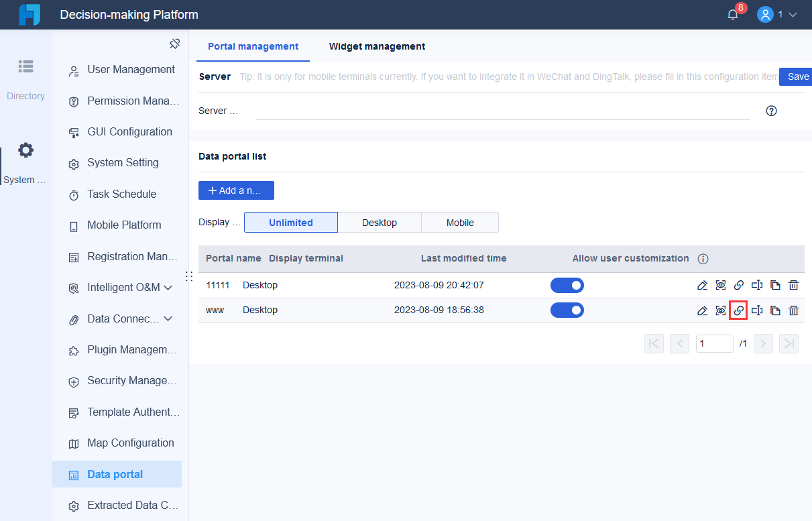Select Desktop display terminal filter
The height and width of the screenshot is (521, 812).
click(380, 223)
